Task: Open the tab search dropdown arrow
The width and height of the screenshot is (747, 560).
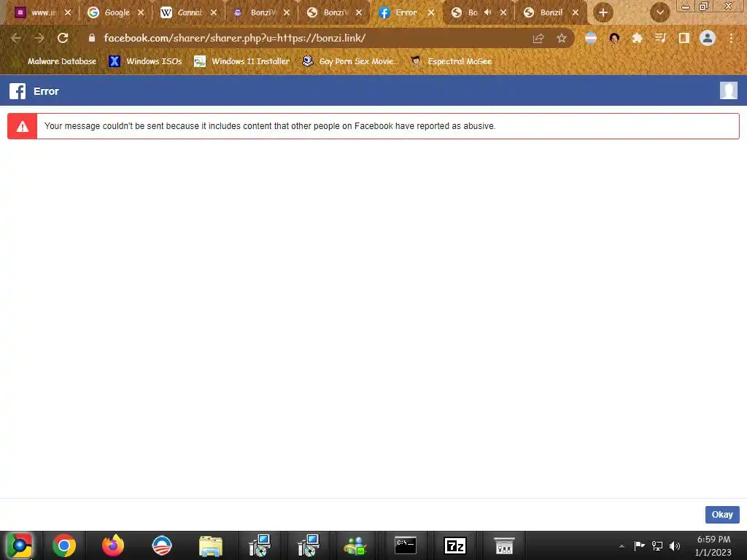Action: coord(659,12)
